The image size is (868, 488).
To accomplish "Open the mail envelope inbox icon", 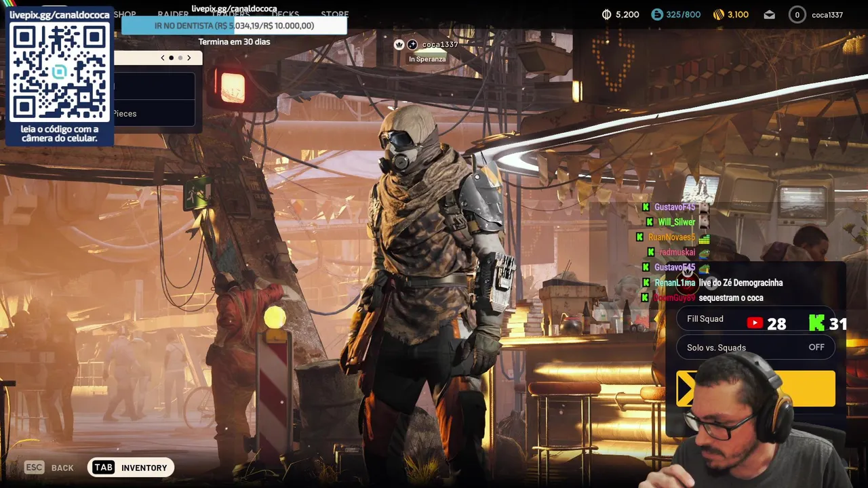I will [x=769, y=14].
